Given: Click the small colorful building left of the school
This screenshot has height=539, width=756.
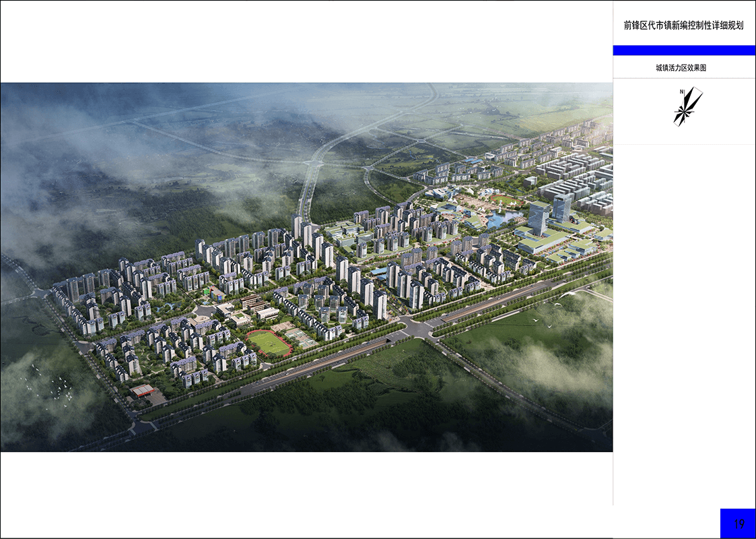Looking at the screenshot, I should coord(215,293).
